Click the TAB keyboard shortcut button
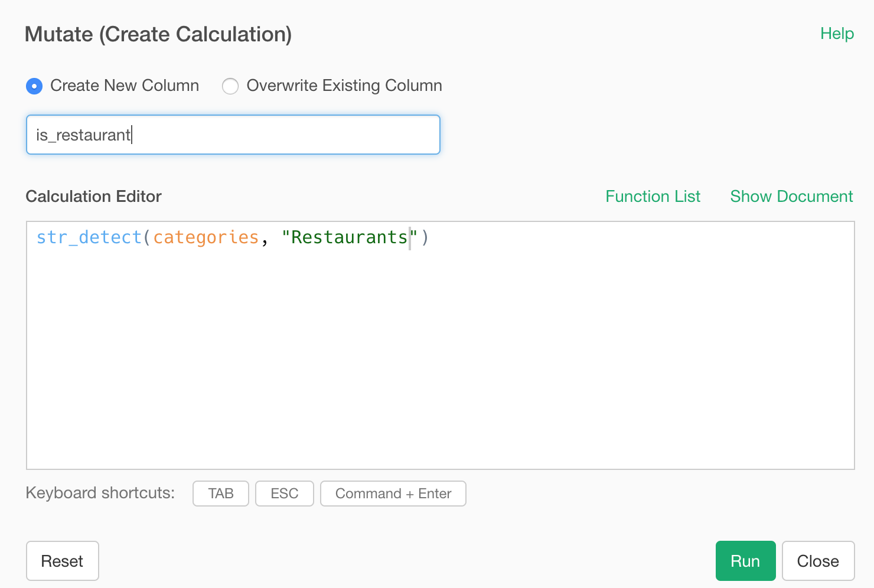This screenshot has width=874, height=588. click(221, 494)
